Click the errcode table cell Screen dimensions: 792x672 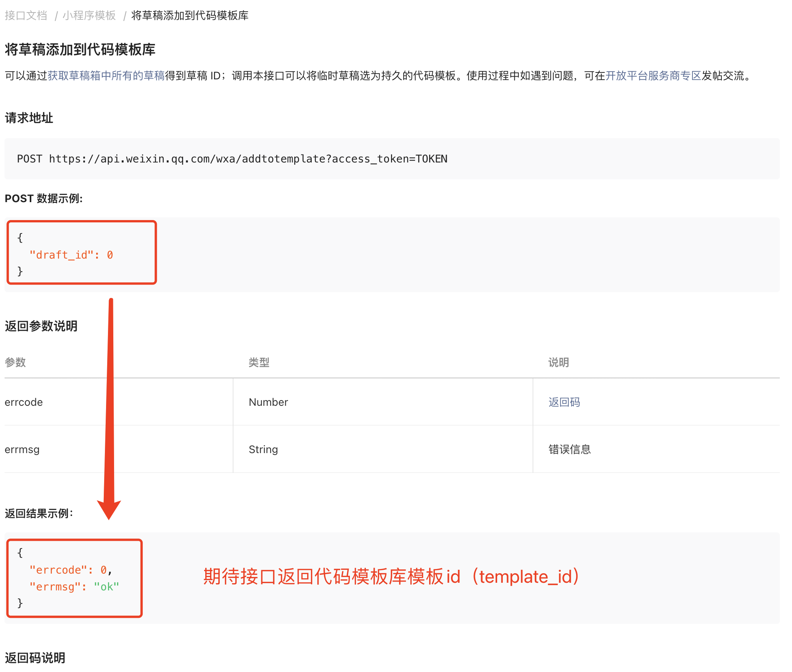[x=24, y=402]
